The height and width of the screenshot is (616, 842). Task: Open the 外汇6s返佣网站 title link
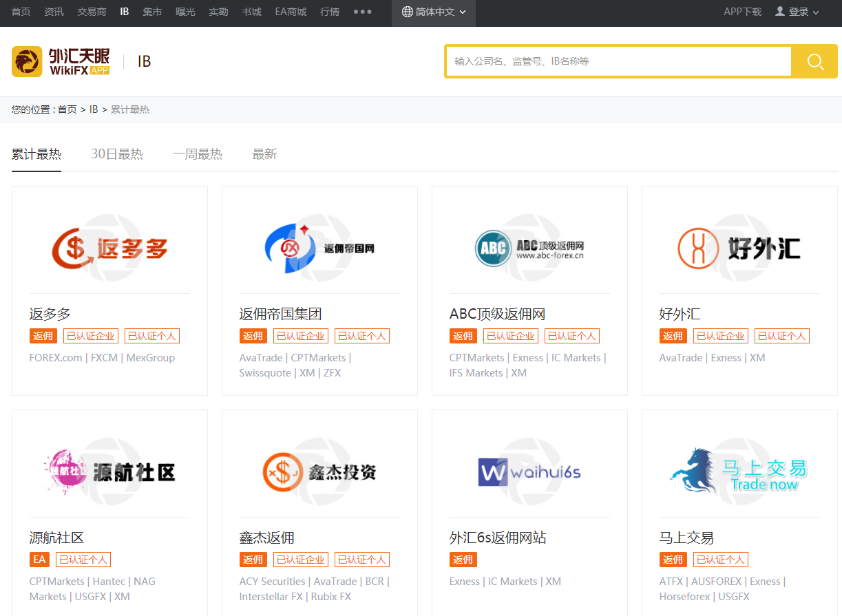point(498,538)
